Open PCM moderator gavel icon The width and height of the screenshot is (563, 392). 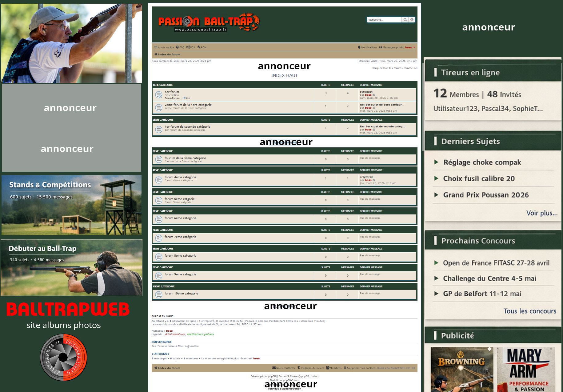point(199,47)
